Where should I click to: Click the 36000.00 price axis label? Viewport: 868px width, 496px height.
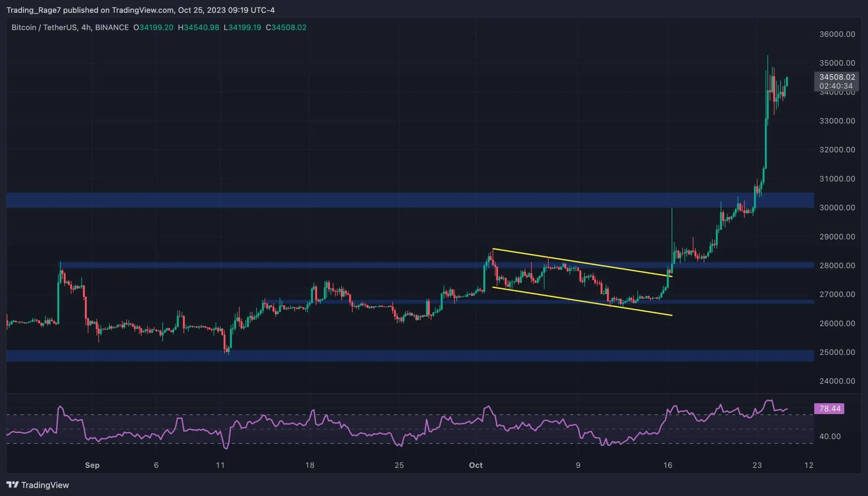point(837,34)
